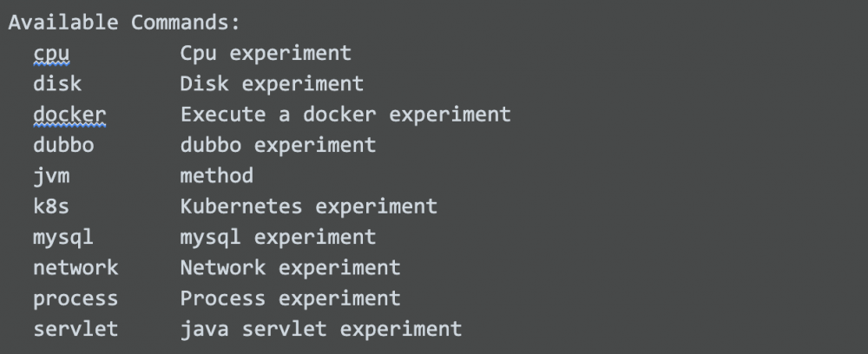868x354 pixels.
Task: Click the mysql command name
Action: (x=63, y=237)
